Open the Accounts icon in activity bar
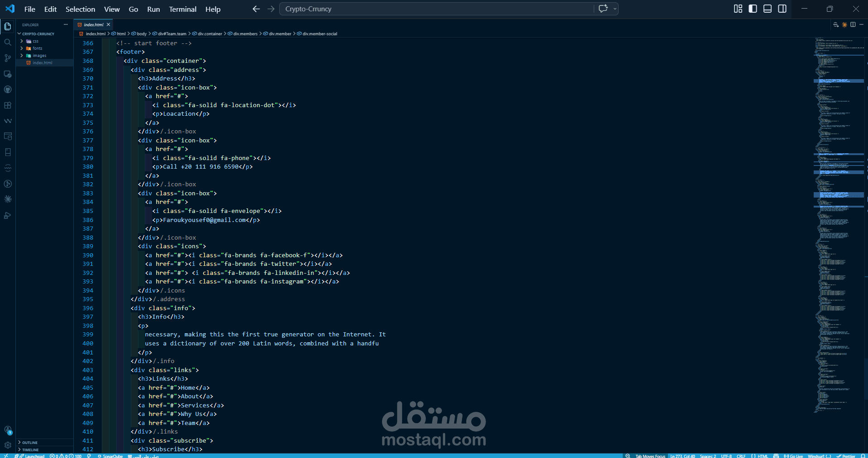 [x=8, y=430]
